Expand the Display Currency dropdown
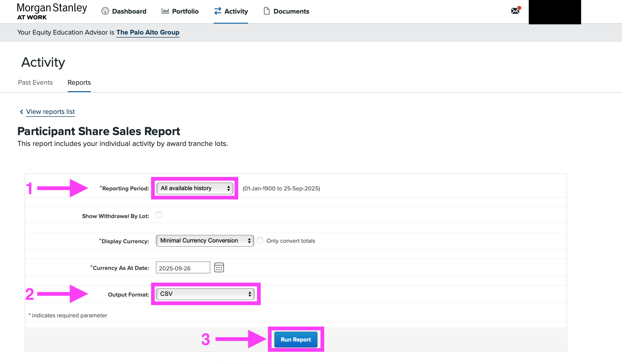The height and width of the screenshot is (364, 622). 205,241
